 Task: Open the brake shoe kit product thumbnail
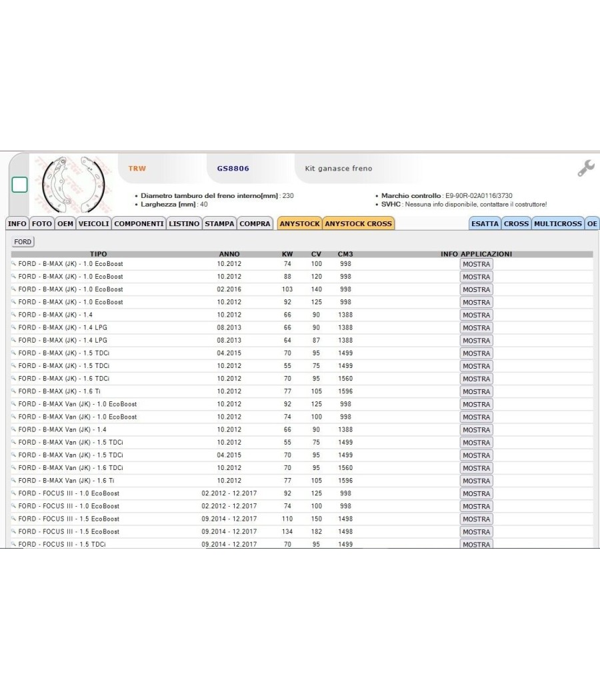73,185
